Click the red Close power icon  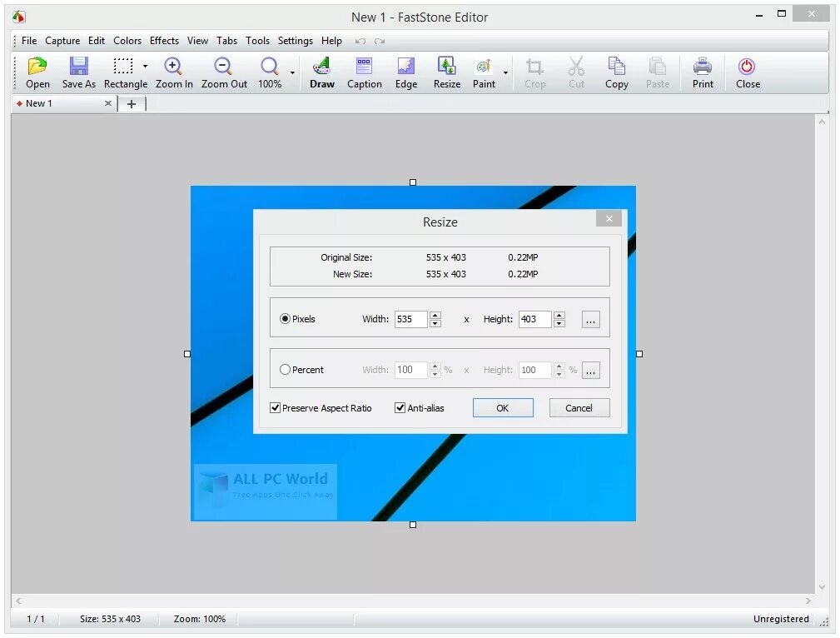pos(746,66)
